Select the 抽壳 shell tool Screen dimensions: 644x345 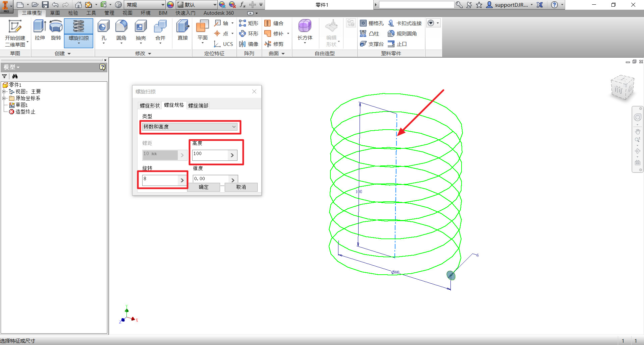(x=141, y=31)
